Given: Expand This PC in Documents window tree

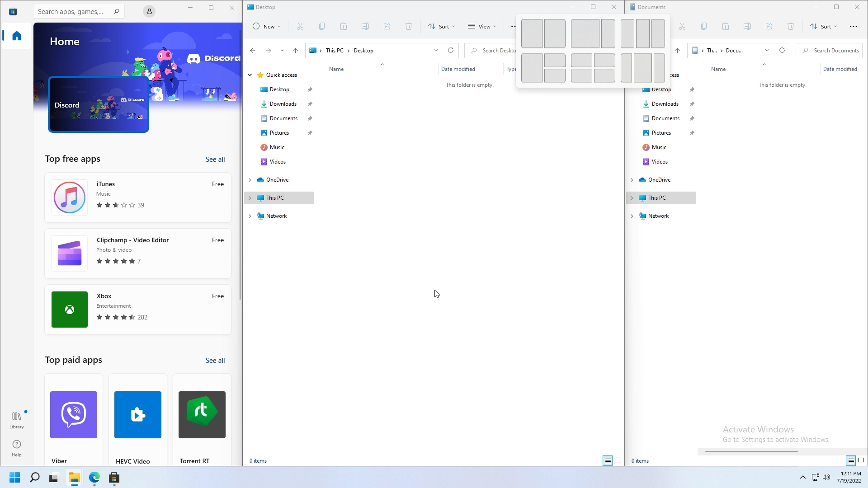Looking at the screenshot, I should coord(632,198).
